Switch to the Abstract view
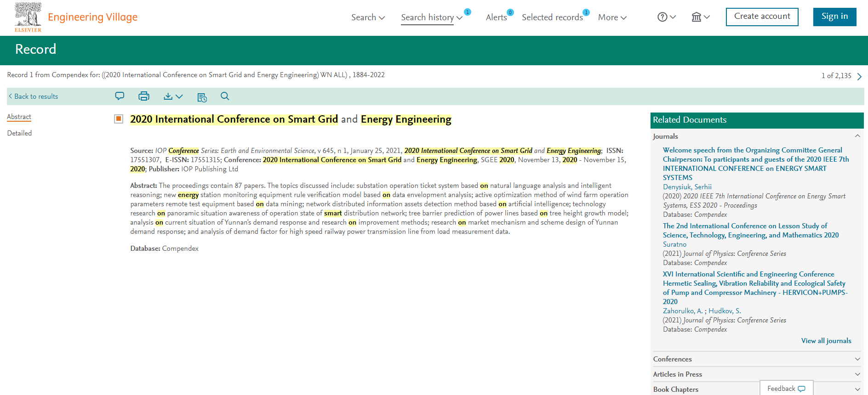 (x=19, y=117)
